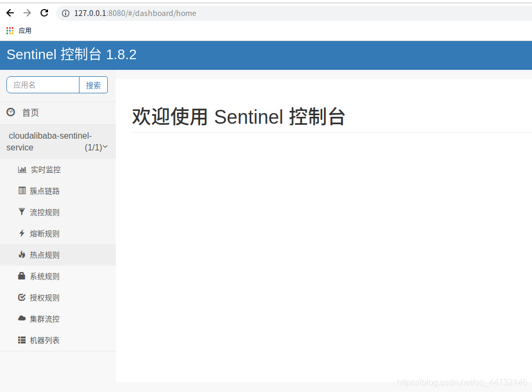This screenshot has width=532, height=392.
Task: Select 首页 in the sidebar menu
Action: 30,113
